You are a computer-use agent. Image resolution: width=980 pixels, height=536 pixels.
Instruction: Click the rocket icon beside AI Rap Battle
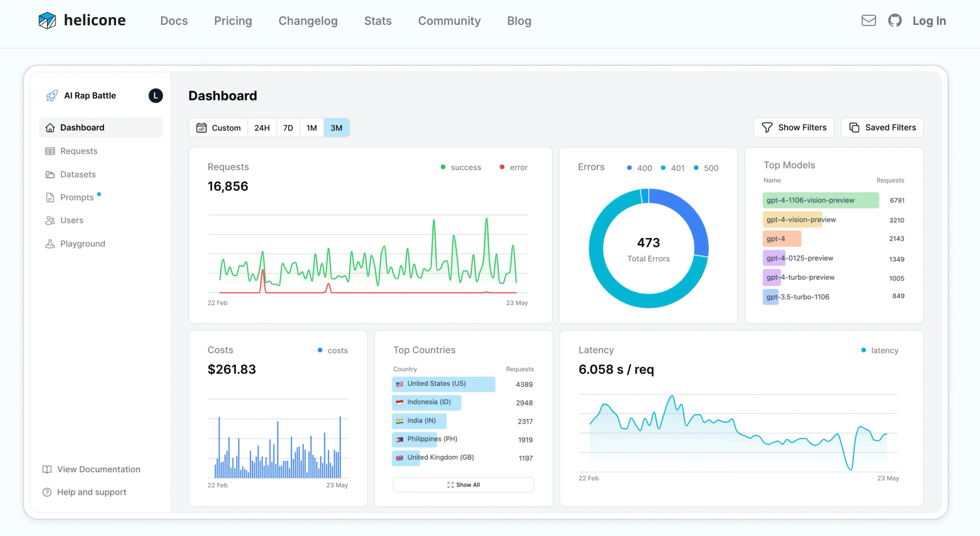(x=52, y=96)
